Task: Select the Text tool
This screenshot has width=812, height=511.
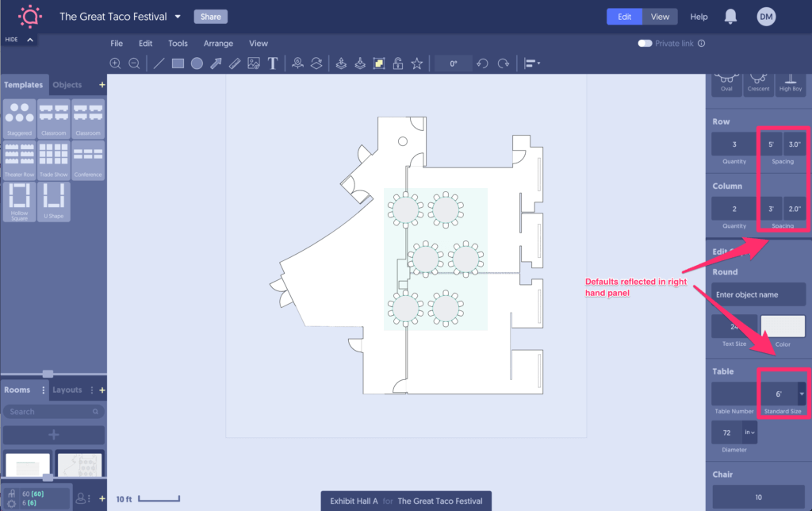Action: click(x=273, y=63)
